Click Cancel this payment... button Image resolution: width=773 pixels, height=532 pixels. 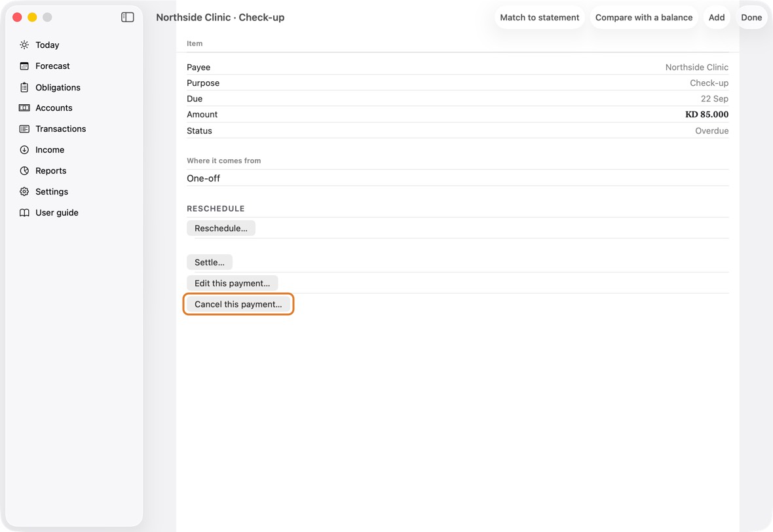[238, 304]
